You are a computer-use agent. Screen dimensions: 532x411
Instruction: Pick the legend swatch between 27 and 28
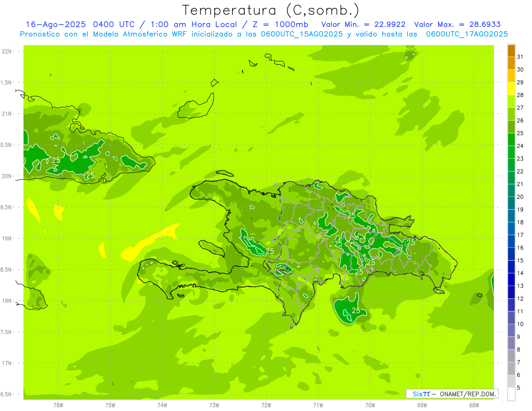(x=511, y=102)
